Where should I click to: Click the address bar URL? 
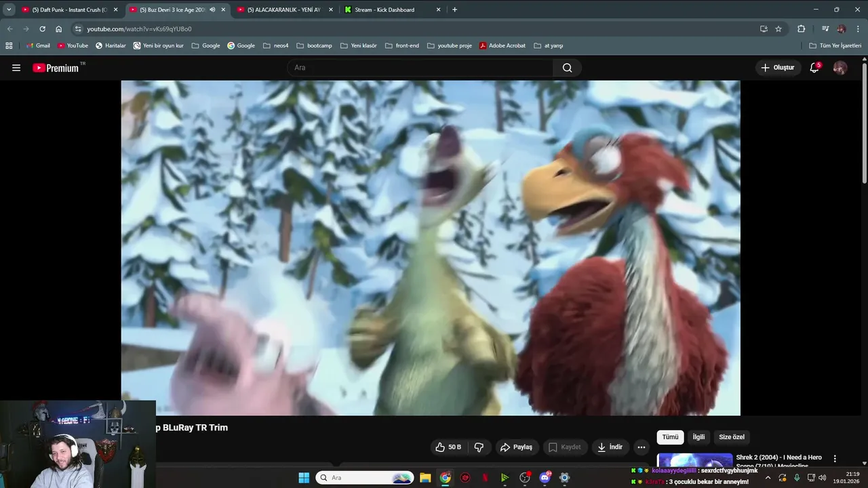(139, 29)
